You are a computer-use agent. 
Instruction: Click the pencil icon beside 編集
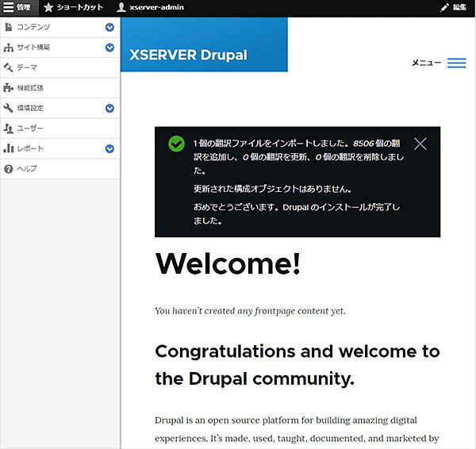(444, 7)
